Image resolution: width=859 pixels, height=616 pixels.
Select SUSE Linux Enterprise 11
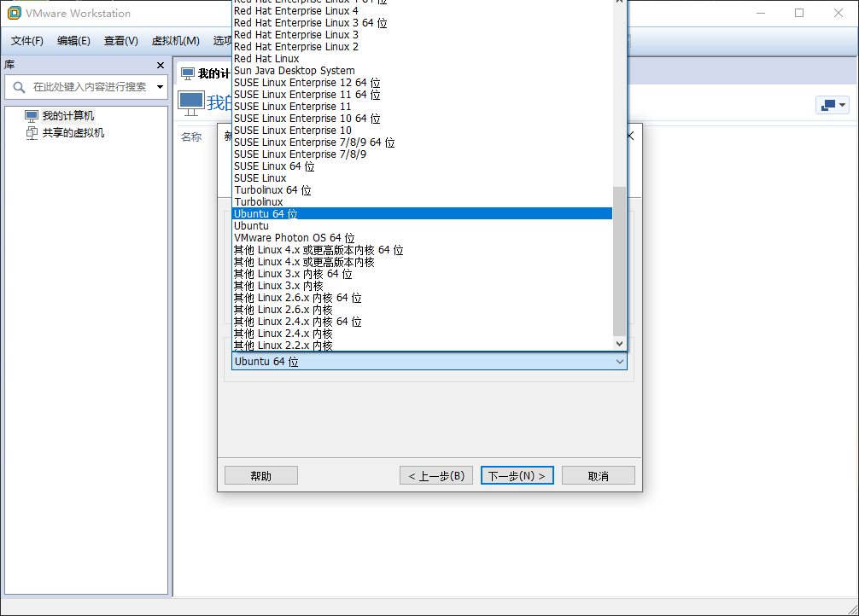pyautogui.click(x=423, y=107)
